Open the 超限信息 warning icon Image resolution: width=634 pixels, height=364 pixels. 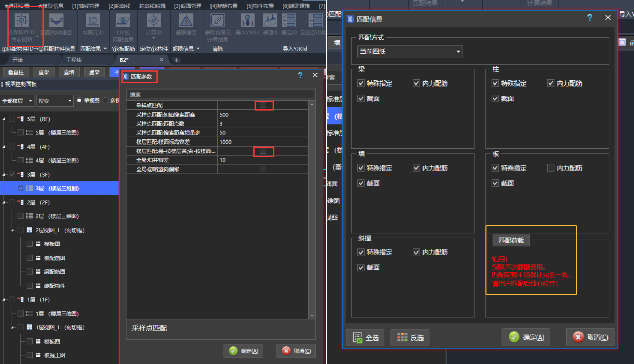[185, 21]
